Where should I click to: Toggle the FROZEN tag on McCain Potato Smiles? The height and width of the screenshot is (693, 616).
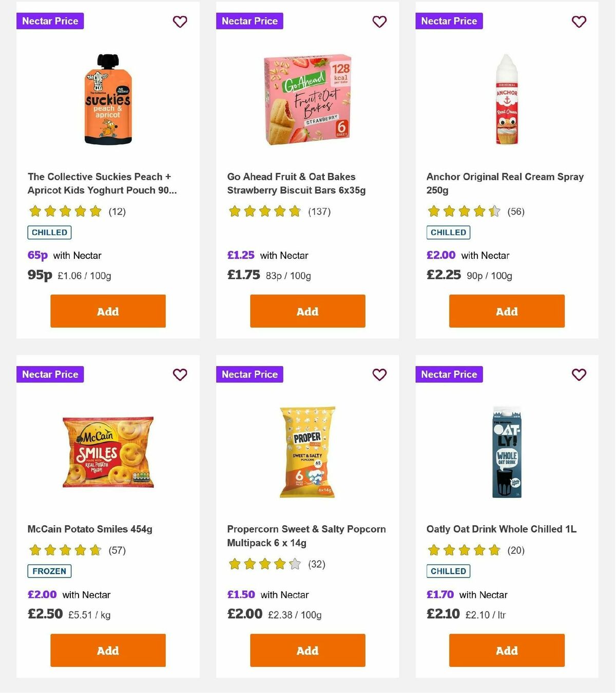(49, 571)
